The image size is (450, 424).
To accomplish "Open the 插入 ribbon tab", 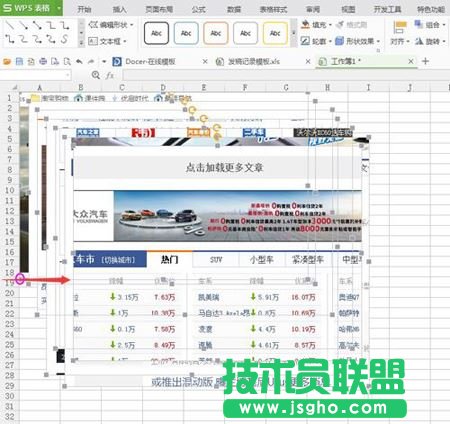I will tap(119, 9).
